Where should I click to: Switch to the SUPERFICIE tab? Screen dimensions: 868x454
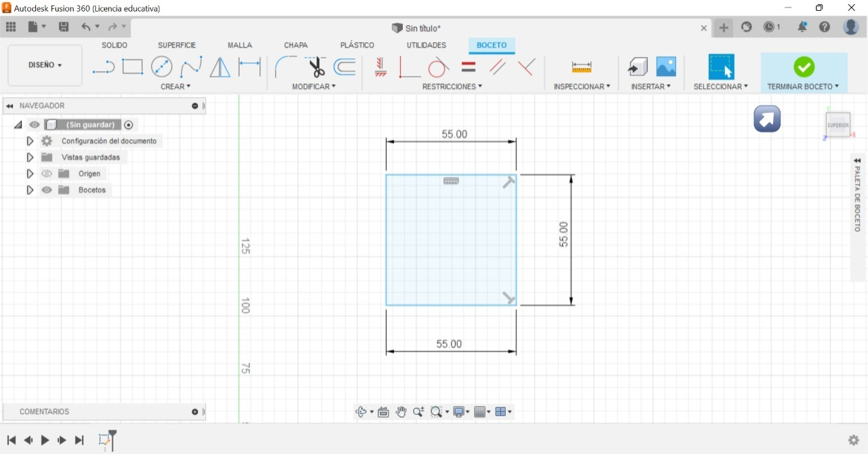(x=177, y=45)
